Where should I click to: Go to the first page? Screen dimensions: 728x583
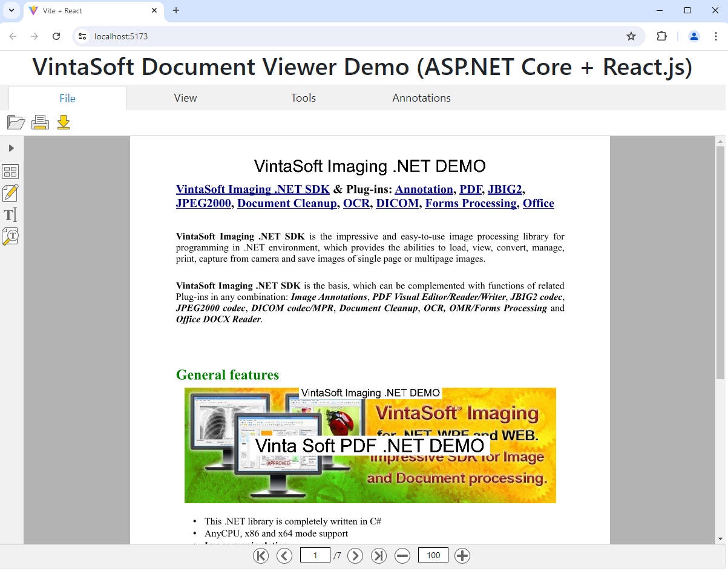[x=261, y=556]
